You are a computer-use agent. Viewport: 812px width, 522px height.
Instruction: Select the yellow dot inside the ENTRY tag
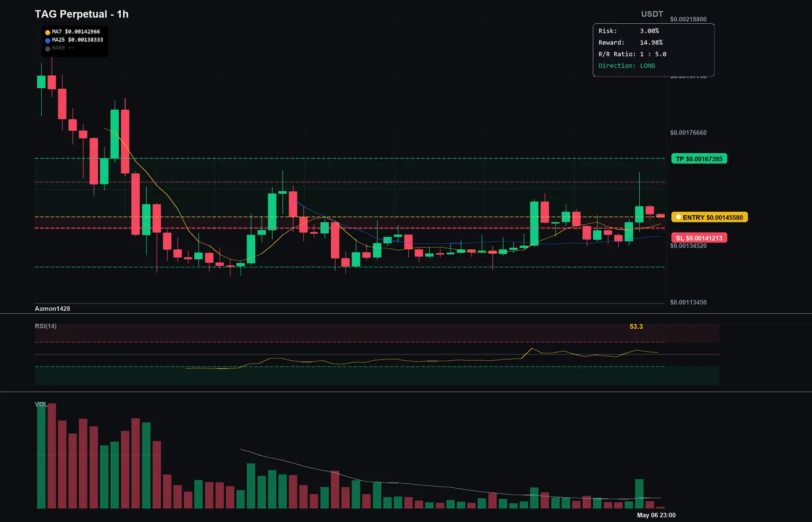click(678, 217)
